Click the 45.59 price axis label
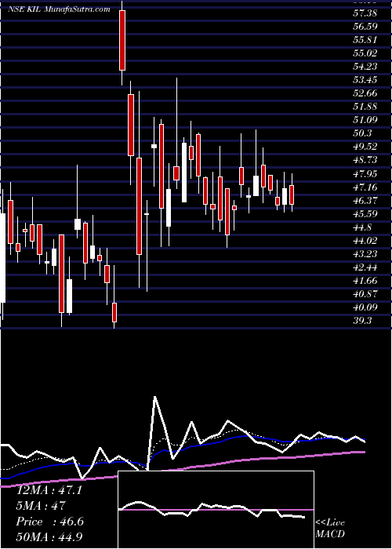 tap(365, 213)
